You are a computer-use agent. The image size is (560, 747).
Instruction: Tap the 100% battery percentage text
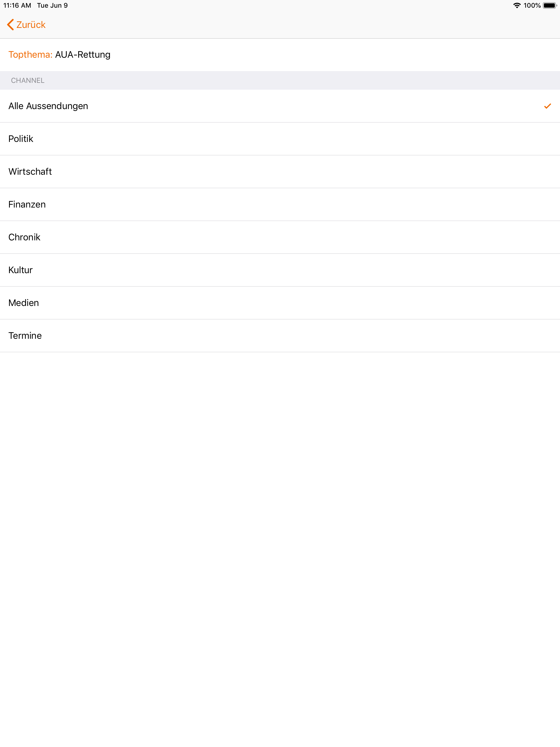click(532, 5)
